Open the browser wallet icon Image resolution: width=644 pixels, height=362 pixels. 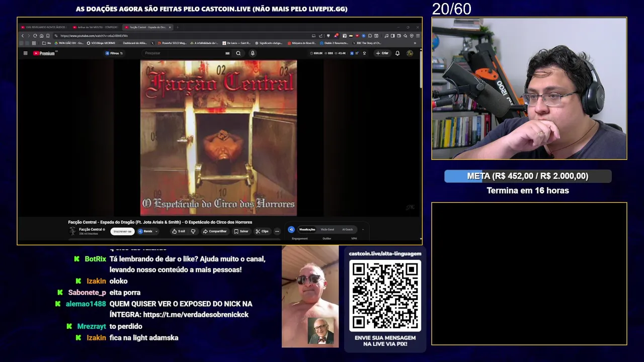coord(399,36)
